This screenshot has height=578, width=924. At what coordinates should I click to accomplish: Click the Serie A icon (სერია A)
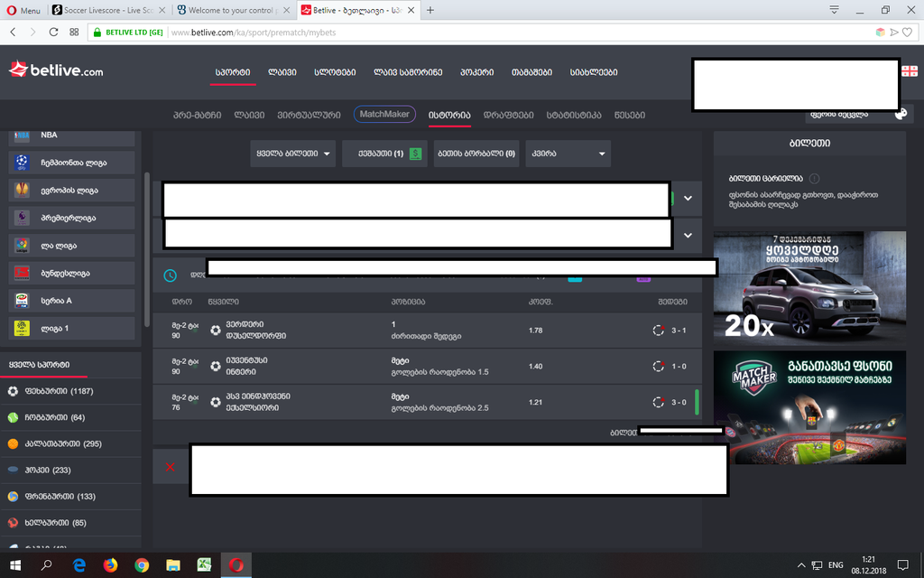pyautogui.click(x=22, y=300)
